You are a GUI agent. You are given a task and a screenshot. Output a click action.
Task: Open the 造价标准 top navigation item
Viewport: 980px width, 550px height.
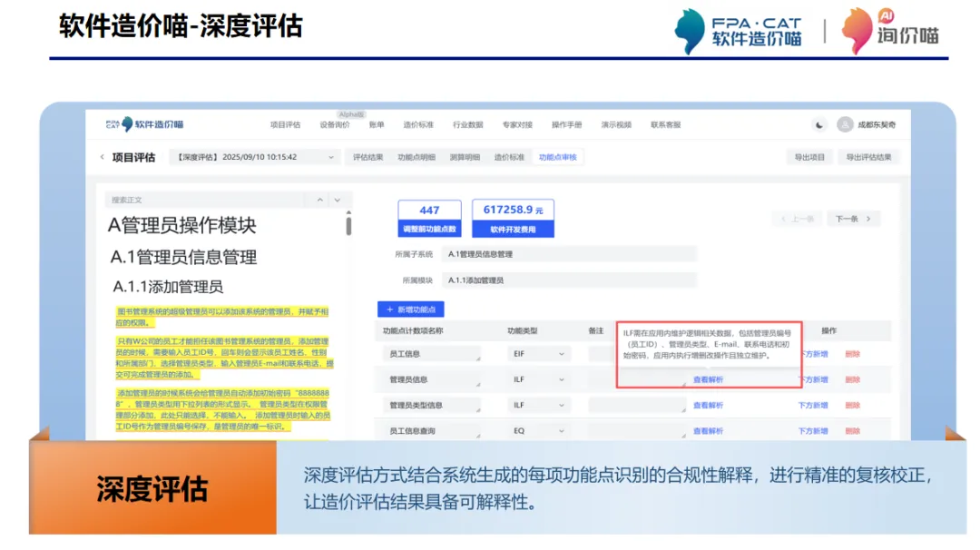coord(418,125)
